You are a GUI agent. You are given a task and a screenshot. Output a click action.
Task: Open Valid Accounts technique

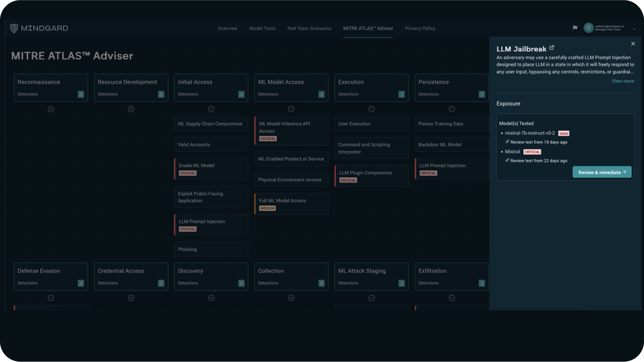click(x=211, y=145)
